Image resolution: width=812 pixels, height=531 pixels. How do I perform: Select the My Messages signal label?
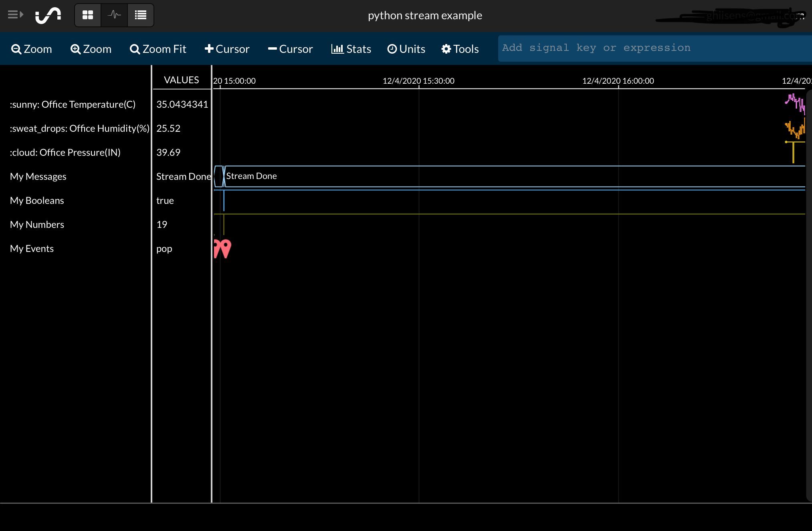pos(38,177)
